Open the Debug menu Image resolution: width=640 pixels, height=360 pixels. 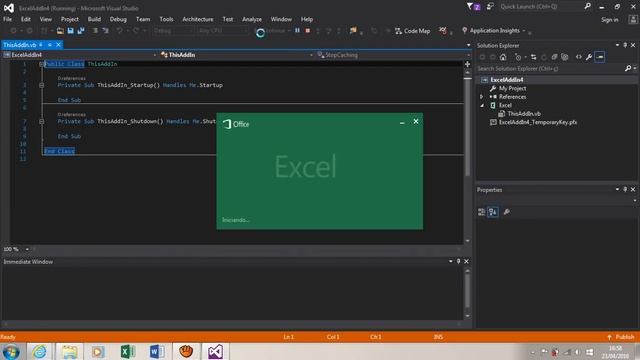(118, 19)
